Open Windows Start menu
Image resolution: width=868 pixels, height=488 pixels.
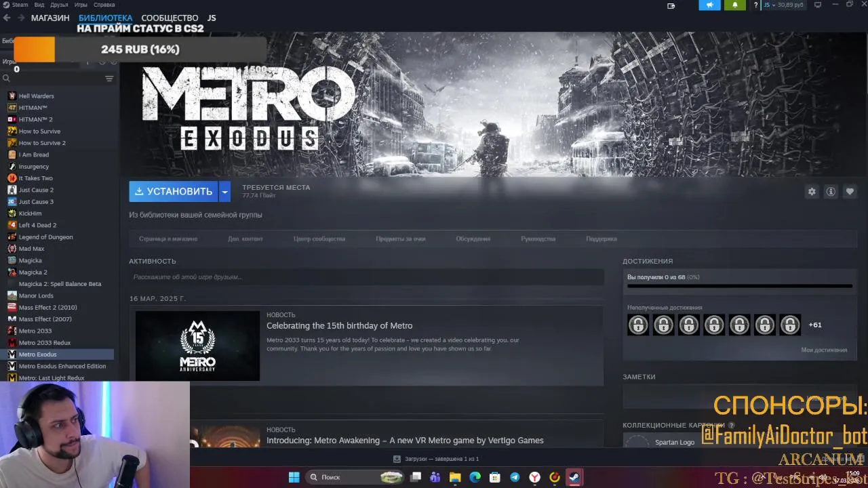point(294,477)
